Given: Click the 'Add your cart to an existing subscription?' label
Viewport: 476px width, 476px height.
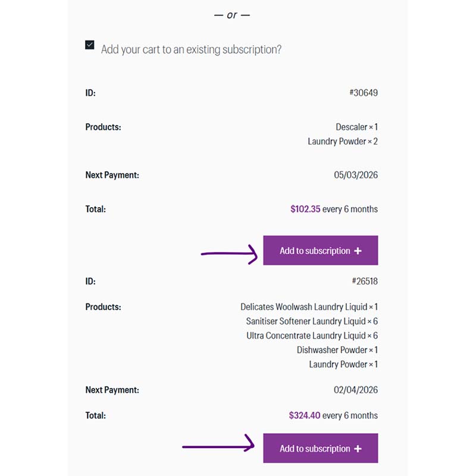Looking at the screenshot, I should [191, 49].
